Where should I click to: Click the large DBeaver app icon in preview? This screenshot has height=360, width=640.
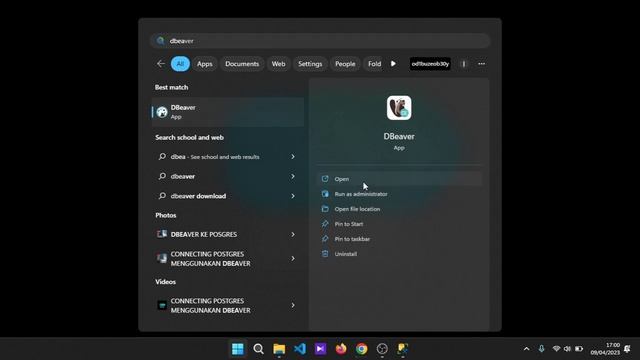tap(399, 108)
